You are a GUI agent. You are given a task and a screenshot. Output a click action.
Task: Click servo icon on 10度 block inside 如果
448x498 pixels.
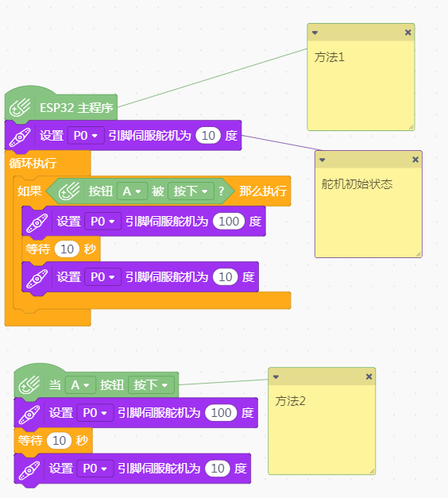point(37,278)
